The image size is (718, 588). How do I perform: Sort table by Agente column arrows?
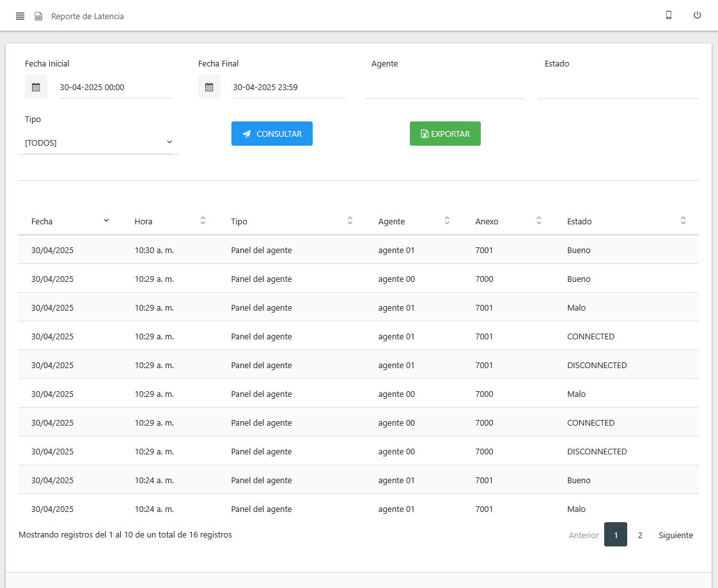pyautogui.click(x=447, y=220)
